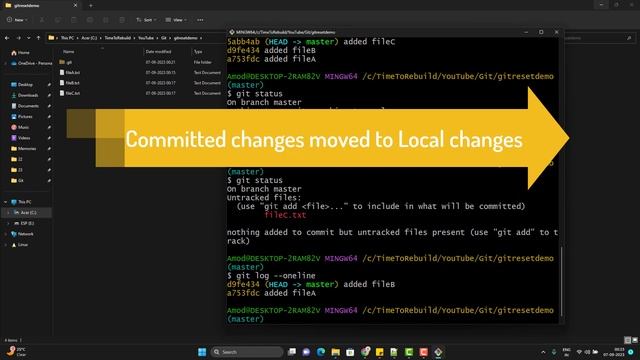
Task: Click This PC in the address breadcrumb
Action: click(67, 38)
